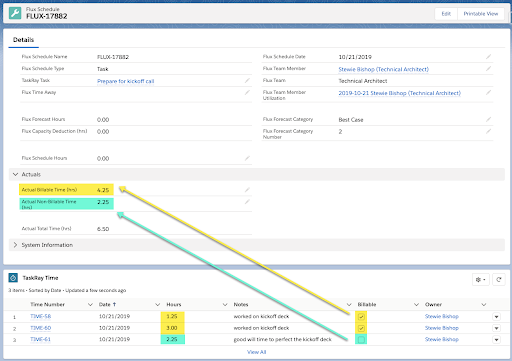Click View All under TaskRay Time

tap(256, 352)
